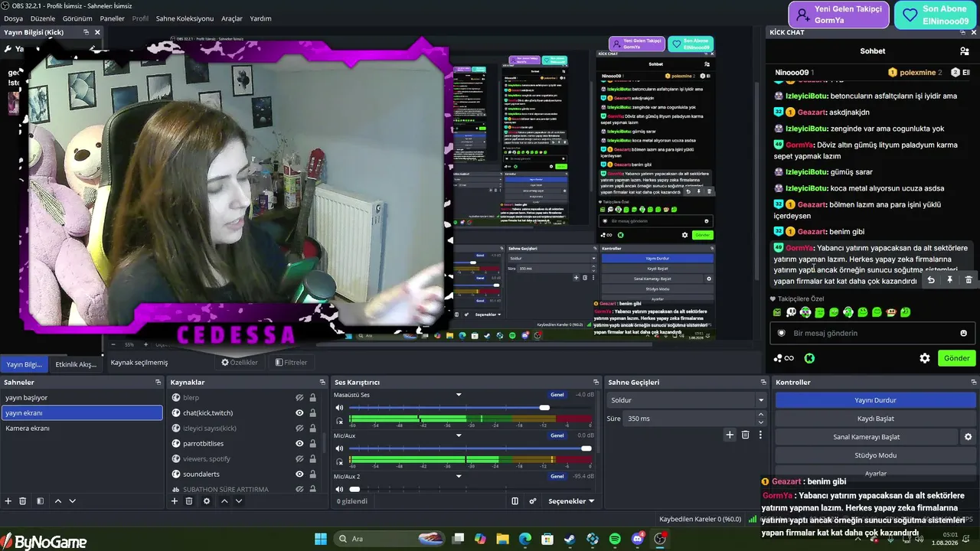Open Steam from the taskbar
Screen dimensions: 980x551
point(570,539)
